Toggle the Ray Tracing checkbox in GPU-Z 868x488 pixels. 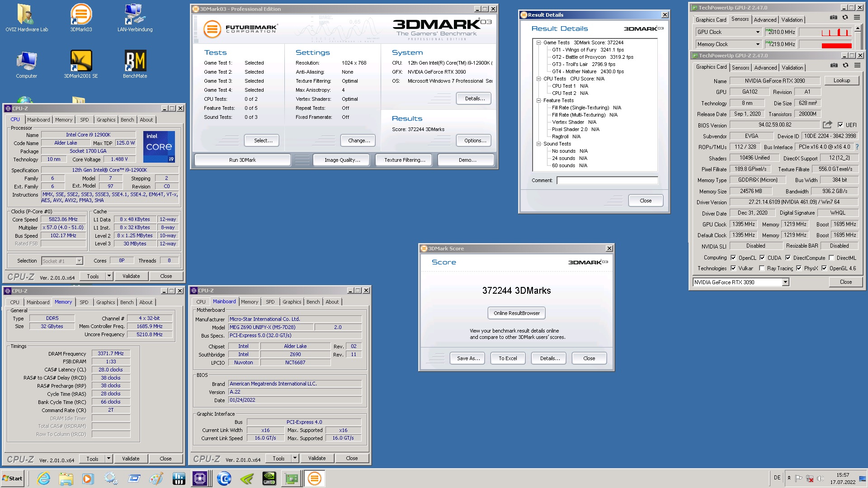(762, 268)
